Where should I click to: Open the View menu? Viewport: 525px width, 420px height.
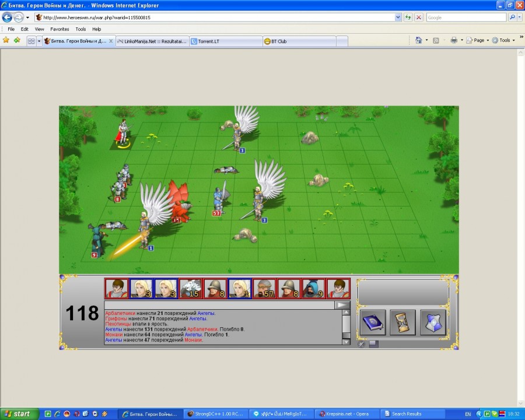point(40,29)
